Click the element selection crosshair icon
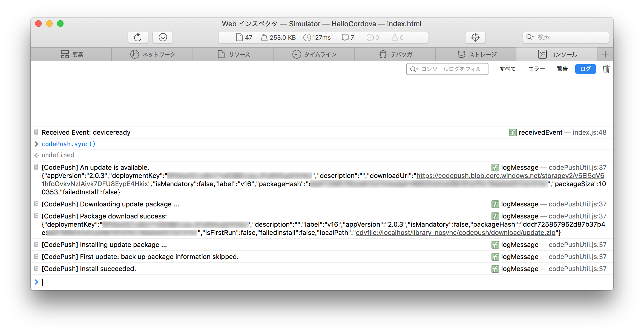 pyautogui.click(x=475, y=37)
